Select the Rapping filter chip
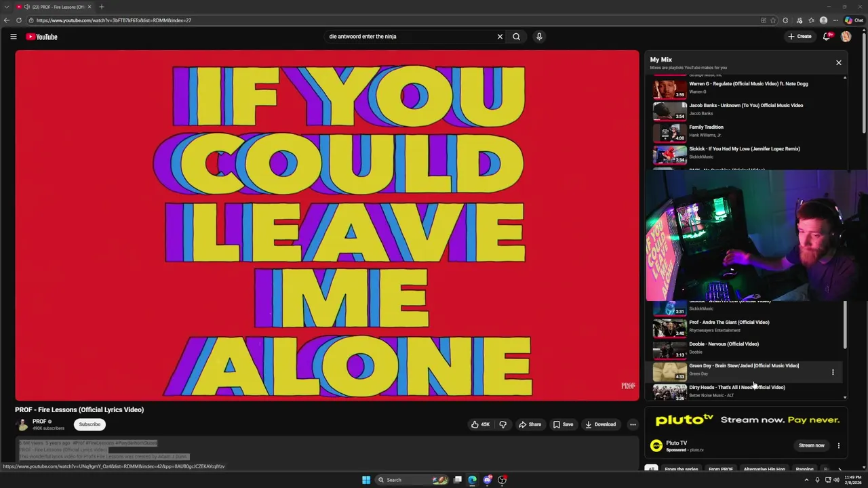Image resolution: width=868 pixels, height=488 pixels. point(804,469)
